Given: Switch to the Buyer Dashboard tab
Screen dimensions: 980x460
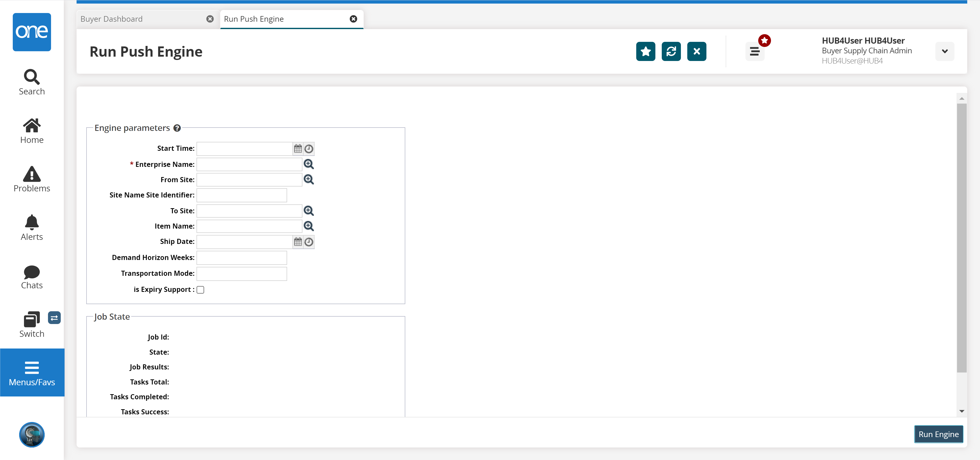Looking at the screenshot, I should [112, 19].
